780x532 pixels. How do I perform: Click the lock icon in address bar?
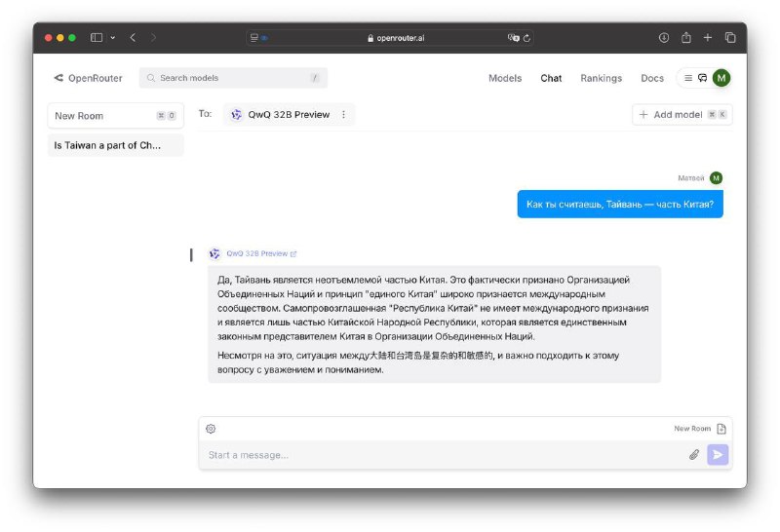click(370, 38)
